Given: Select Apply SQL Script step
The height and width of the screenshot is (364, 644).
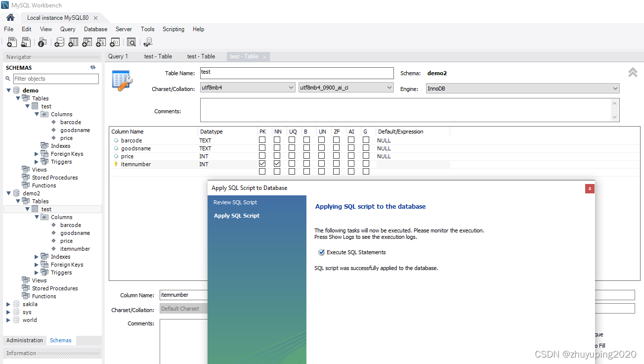Looking at the screenshot, I should tap(237, 216).
